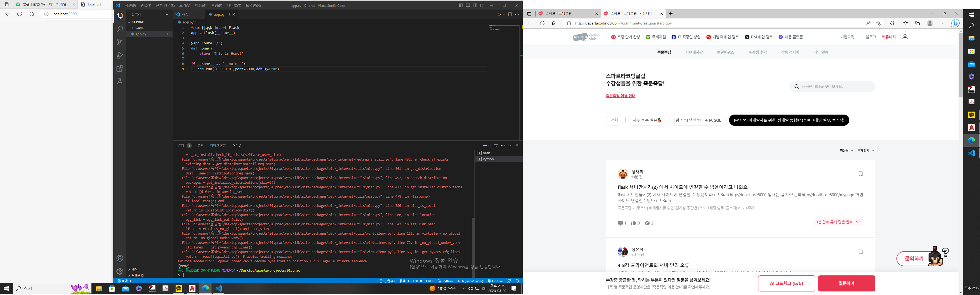The height and width of the screenshot is (295, 980).
Task: Reload the localhost:5000 browser page
Action: pos(19,14)
